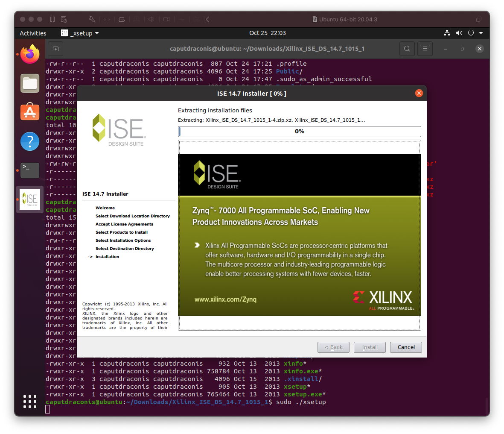Open new tab in Terminal window
Image resolution: width=504 pixels, height=434 pixels.
tap(55, 49)
